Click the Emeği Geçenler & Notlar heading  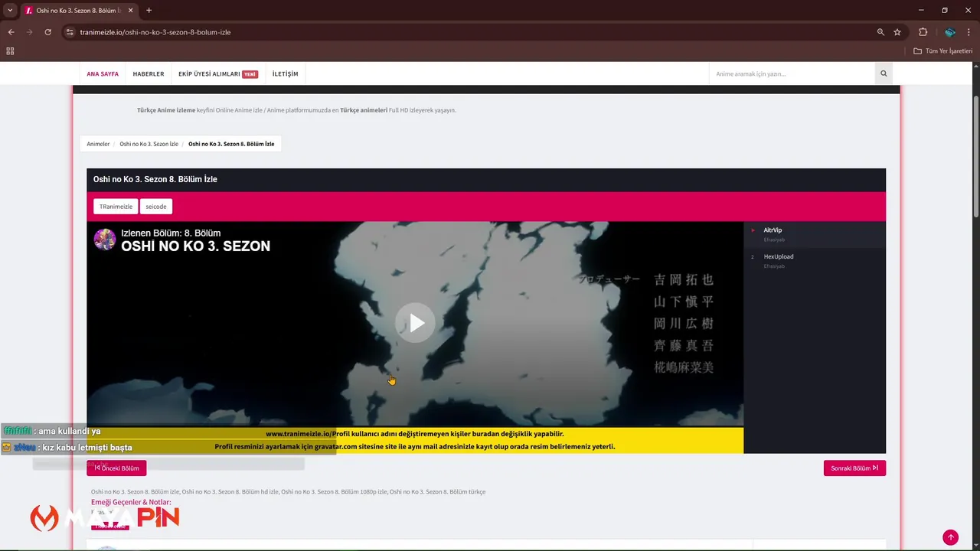point(131,502)
